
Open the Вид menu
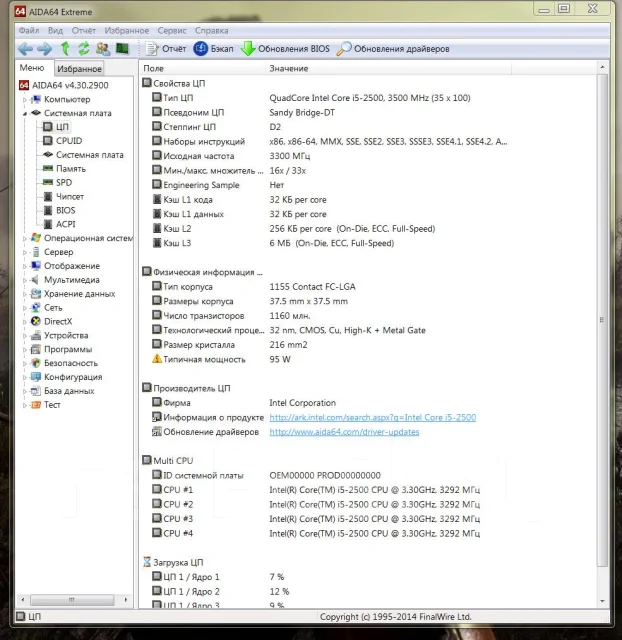pos(55,31)
